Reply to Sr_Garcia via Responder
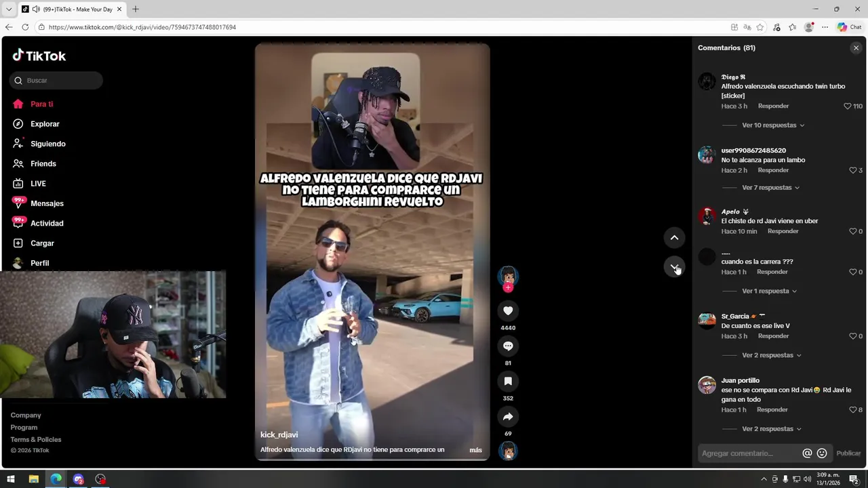This screenshot has width=868, height=488. click(773, 336)
